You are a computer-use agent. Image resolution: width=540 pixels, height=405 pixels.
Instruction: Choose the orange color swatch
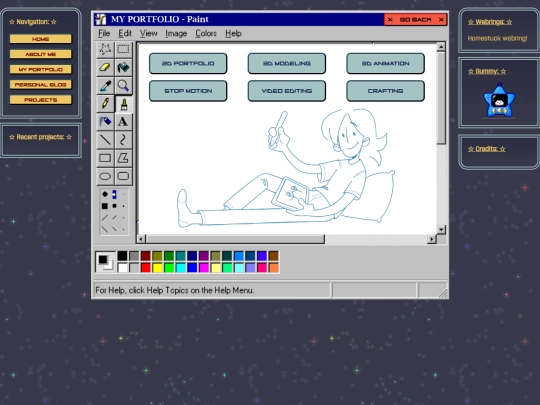[273, 268]
